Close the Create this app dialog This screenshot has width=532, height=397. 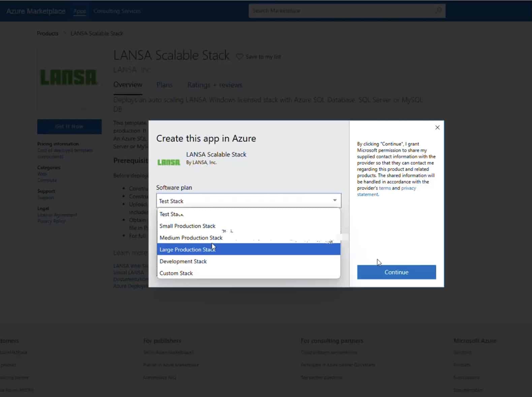(437, 128)
